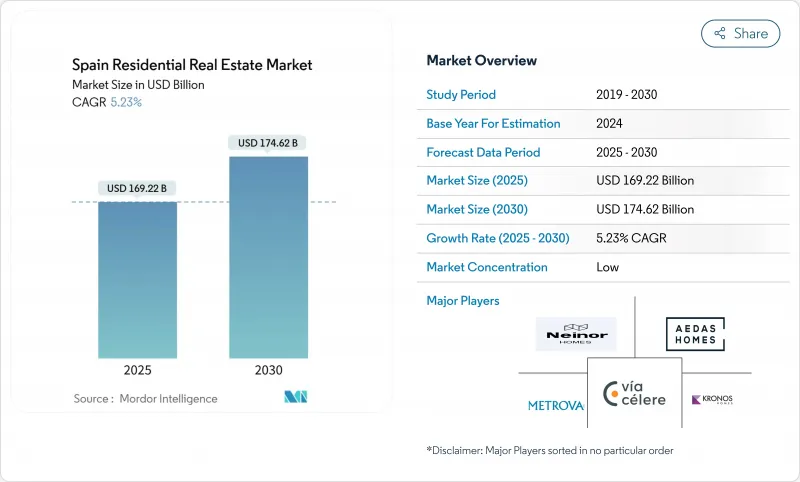Click the Major Players label
Image resolution: width=800 pixels, height=482 pixels.
pos(462,300)
